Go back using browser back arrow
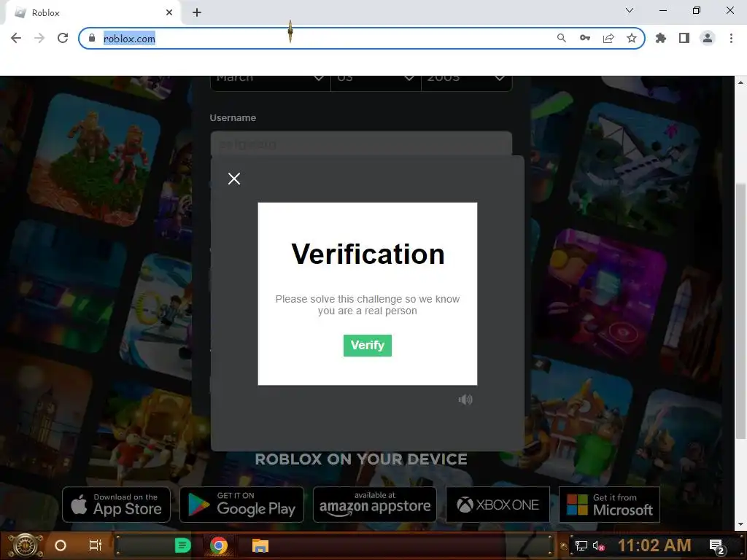Screen dimensions: 747x560 [16, 38]
